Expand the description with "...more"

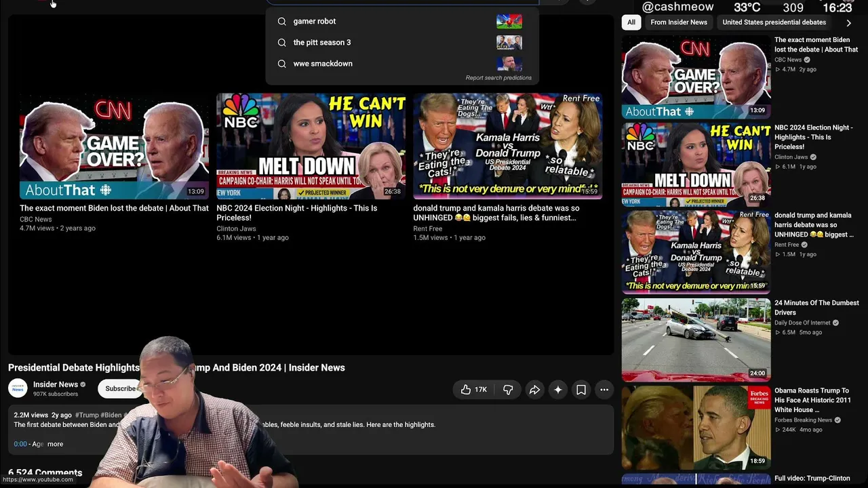(55, 444)
